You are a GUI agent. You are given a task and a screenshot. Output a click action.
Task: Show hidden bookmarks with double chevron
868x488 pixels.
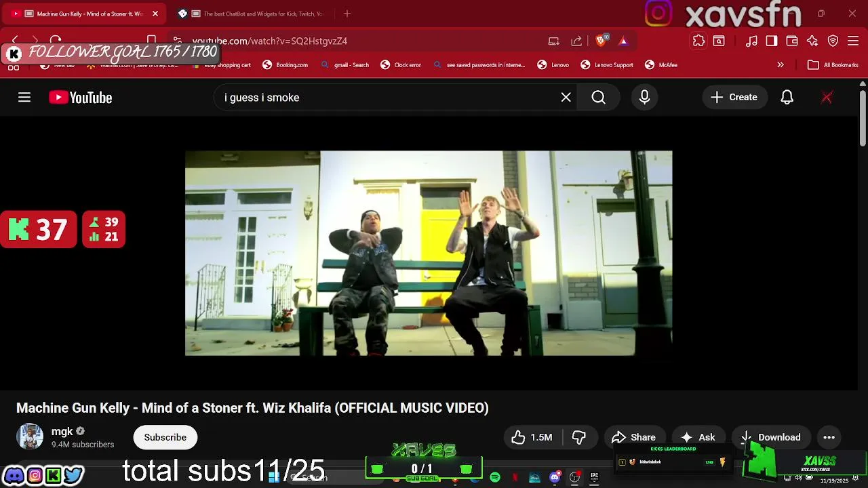pos(781,65)
